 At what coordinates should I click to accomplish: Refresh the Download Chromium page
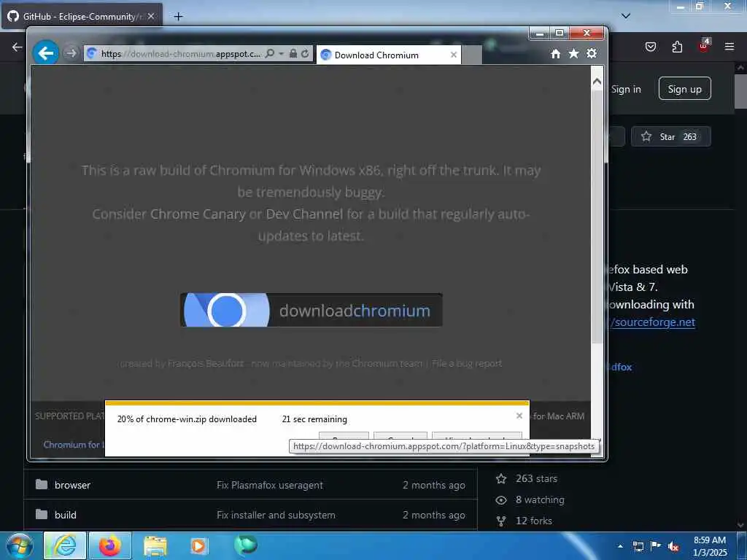tap(305, 53)
